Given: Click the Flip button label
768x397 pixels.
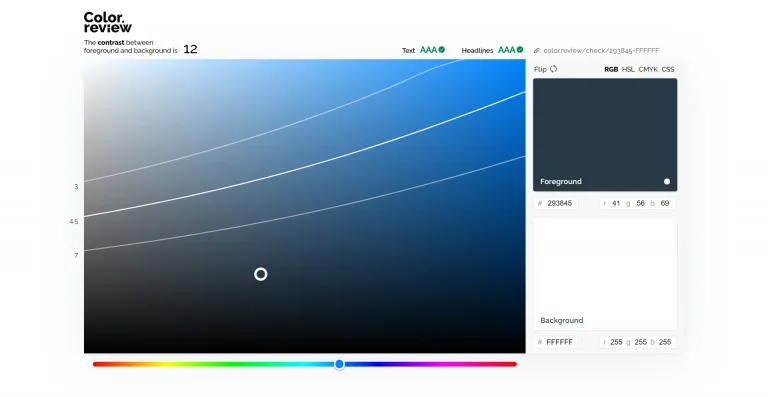Looking at the screenshot, I should tap(540, 70).
